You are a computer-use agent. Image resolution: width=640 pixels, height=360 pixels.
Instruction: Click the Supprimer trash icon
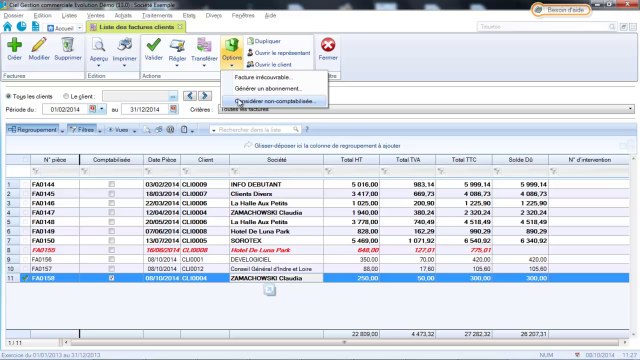click(68, 45)
